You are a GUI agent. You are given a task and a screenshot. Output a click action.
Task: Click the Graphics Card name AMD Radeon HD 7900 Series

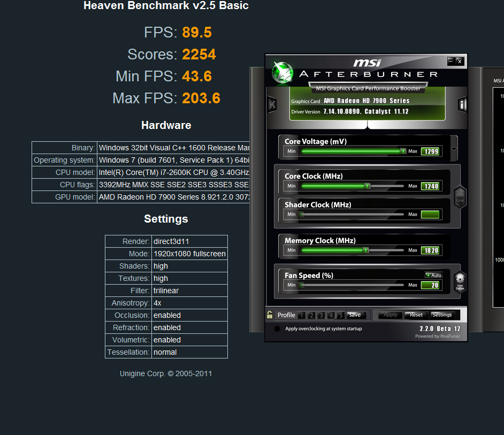[x=366, y=101]
